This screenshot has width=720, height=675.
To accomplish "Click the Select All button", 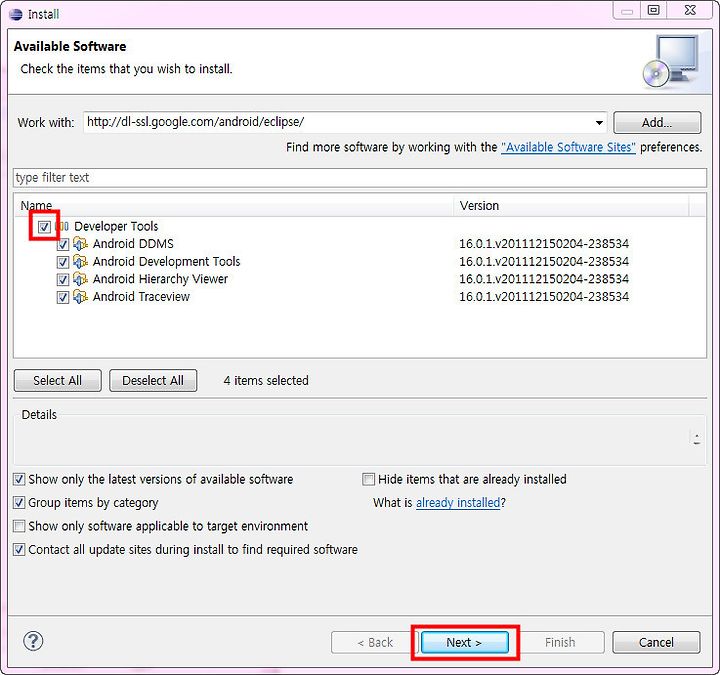I will coord(57,380).
